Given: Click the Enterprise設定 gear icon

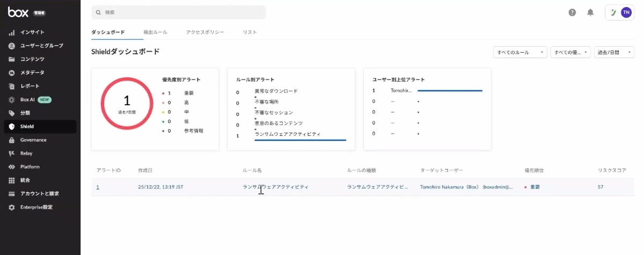Looking at the screenshot, I should click(11, 207).
